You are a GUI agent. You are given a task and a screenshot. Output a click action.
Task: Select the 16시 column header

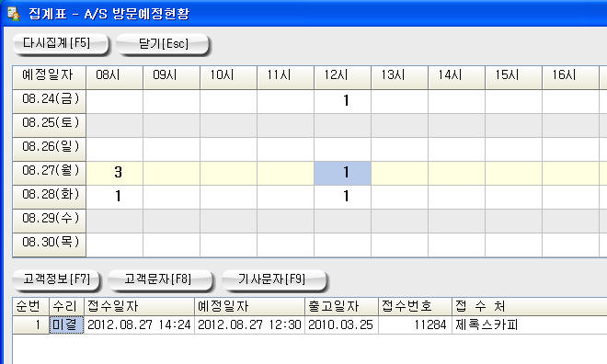[x=570, y=78]
